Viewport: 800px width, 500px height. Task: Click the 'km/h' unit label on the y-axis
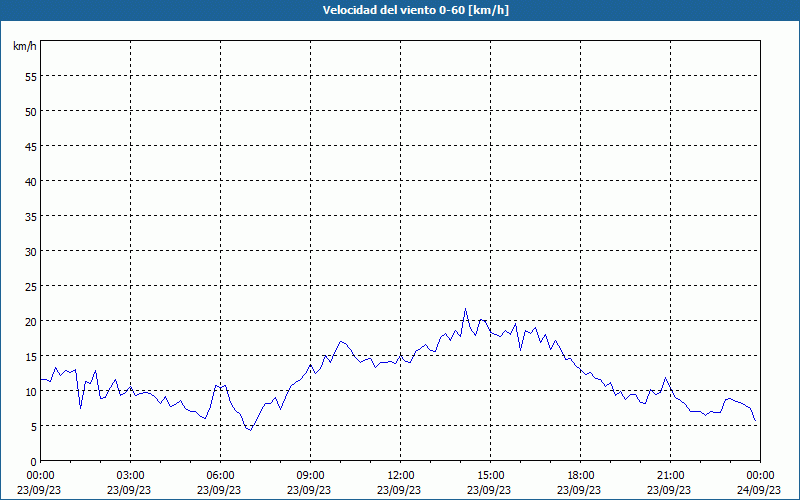(x=24, y=46)
